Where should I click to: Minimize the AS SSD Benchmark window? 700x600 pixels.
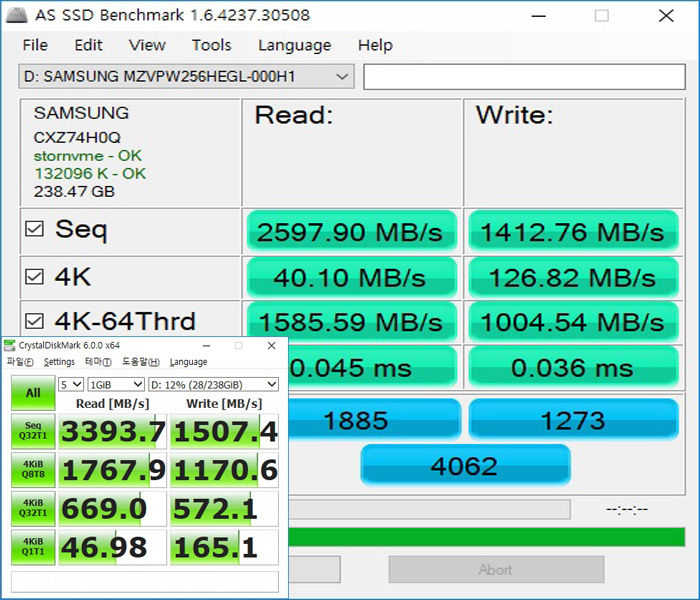[538, 16]
